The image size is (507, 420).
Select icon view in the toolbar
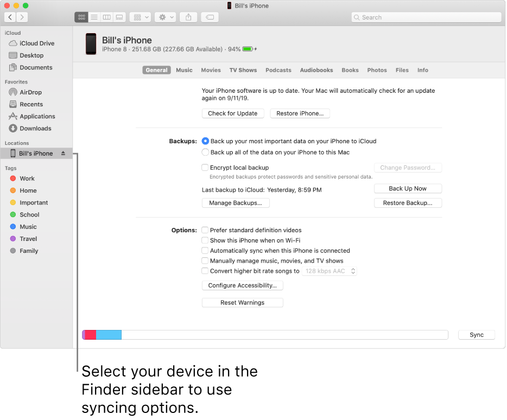[81, 17]
